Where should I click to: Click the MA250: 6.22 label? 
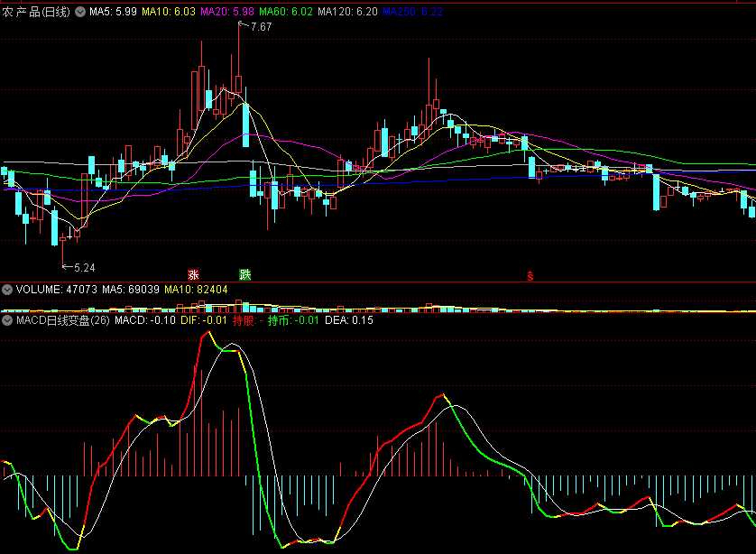pos(412,12)
